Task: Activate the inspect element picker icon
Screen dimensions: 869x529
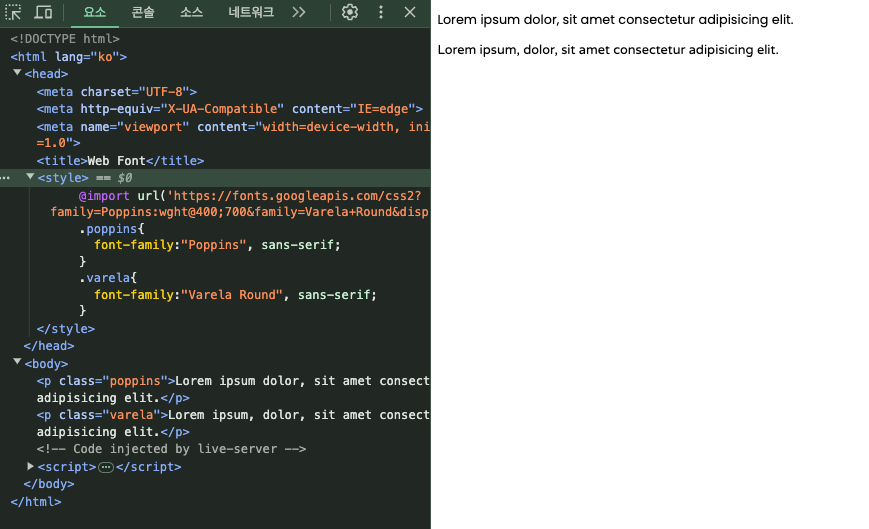Action: pos(13,12)
